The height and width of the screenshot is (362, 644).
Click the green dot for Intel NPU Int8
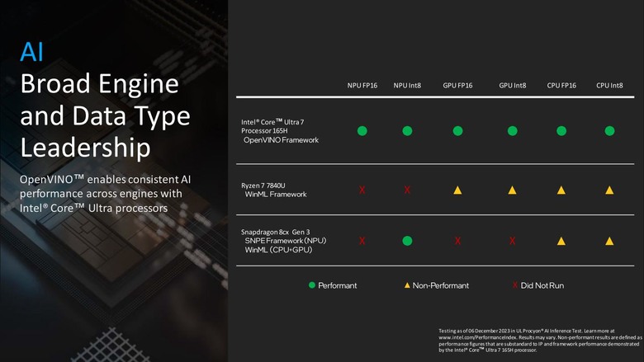point(407,131)
